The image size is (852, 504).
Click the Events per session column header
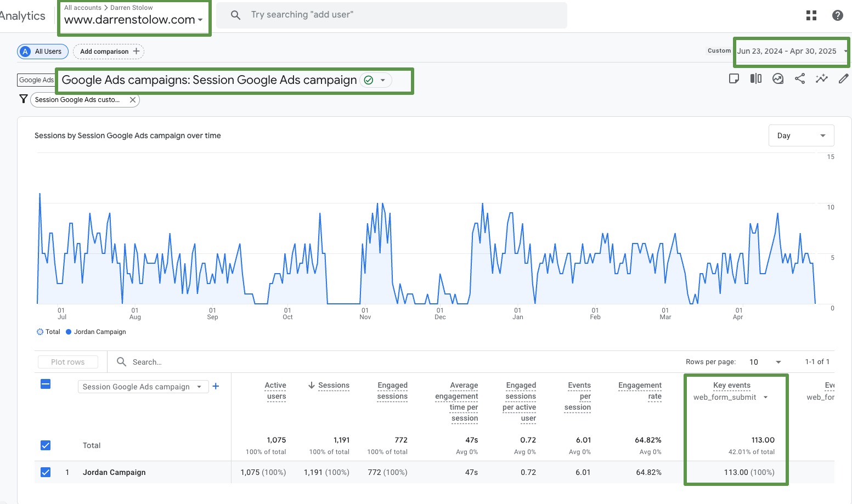(x=578, y=397)
